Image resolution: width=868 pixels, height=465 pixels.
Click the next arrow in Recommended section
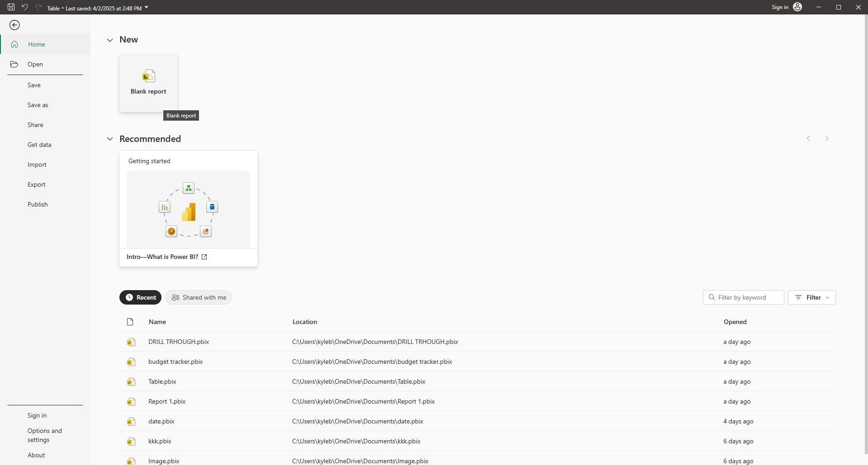tap(827, 139)
